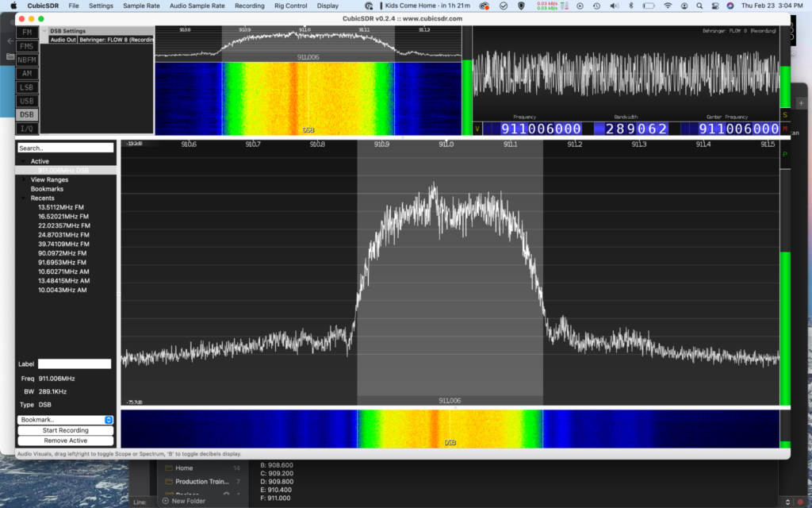Open the Sample Rate menu
812x508 pixels.
tap(141, 6)
